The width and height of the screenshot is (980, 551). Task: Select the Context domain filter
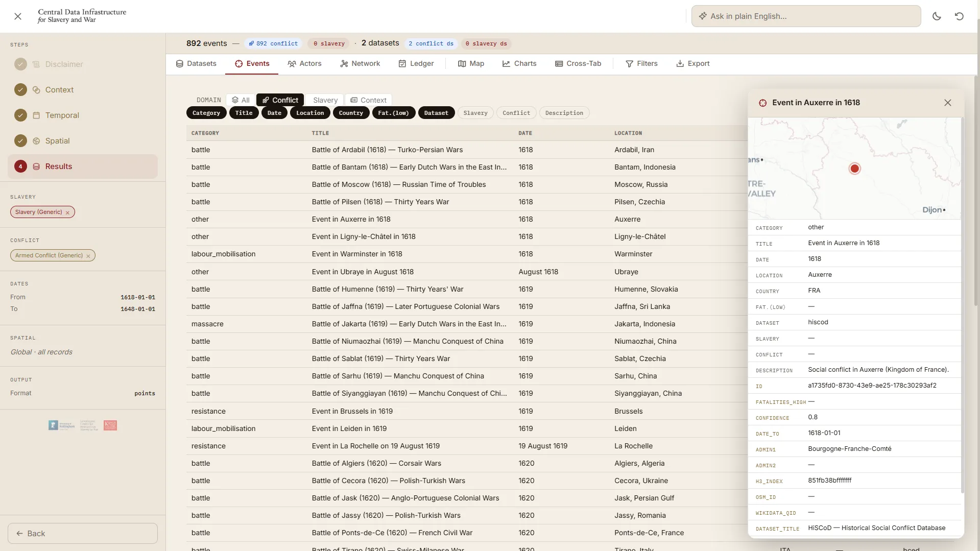368,100
